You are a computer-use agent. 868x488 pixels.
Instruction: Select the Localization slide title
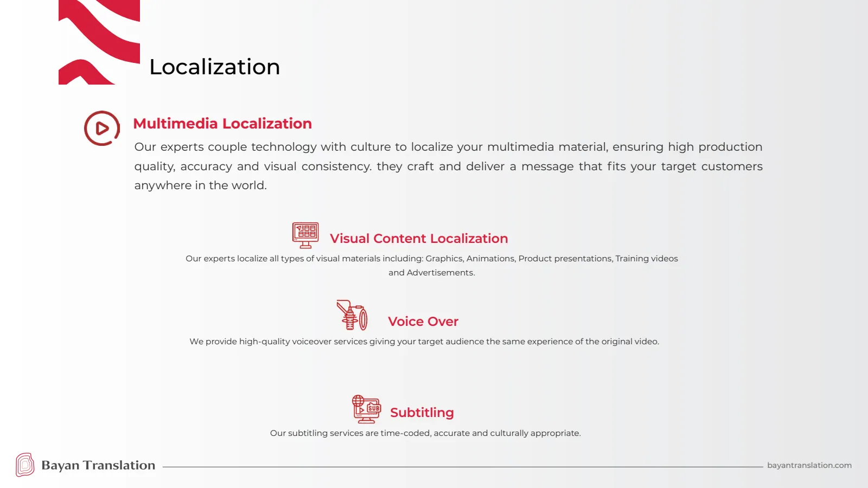pos(215,67)
